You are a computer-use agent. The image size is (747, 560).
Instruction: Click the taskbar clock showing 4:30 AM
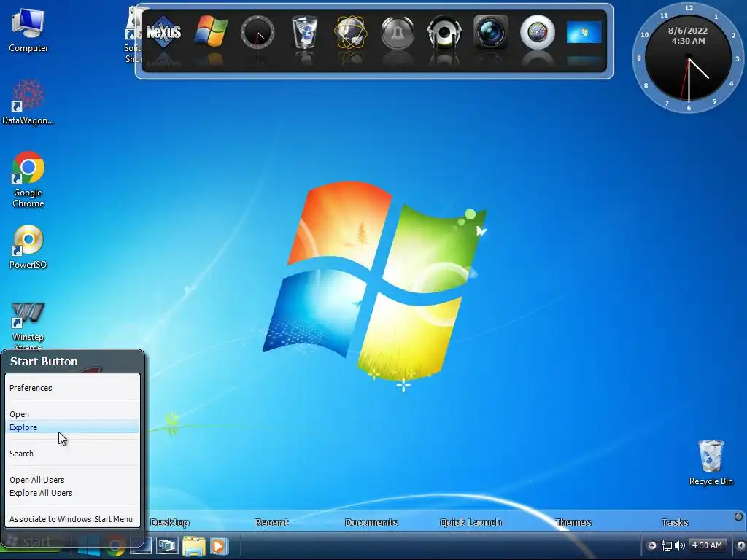(x=707, y=545)
